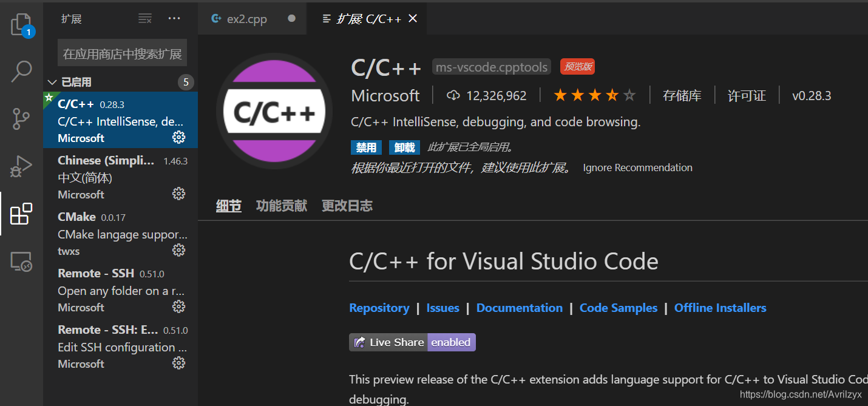868x406 pixels.
Task: Open settings gear for Chinese Simplified extension
Action: [178, 193]
